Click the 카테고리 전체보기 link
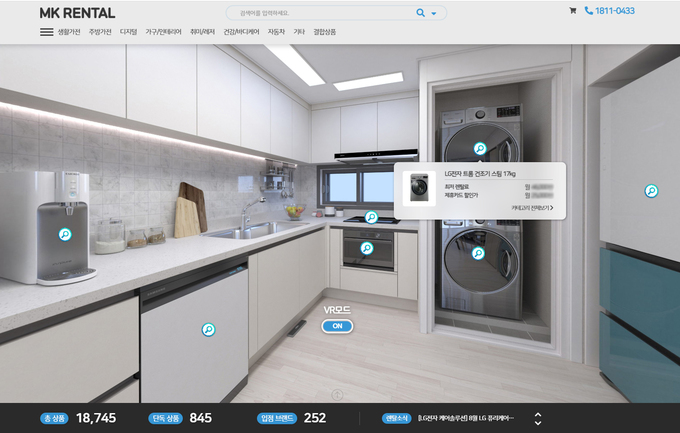680x433 pixels. coord(532,208)
